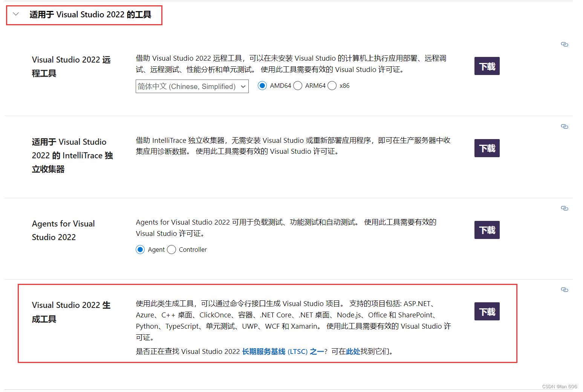Click the Visual Studio 2022 生成工具 title

(71, 312)
